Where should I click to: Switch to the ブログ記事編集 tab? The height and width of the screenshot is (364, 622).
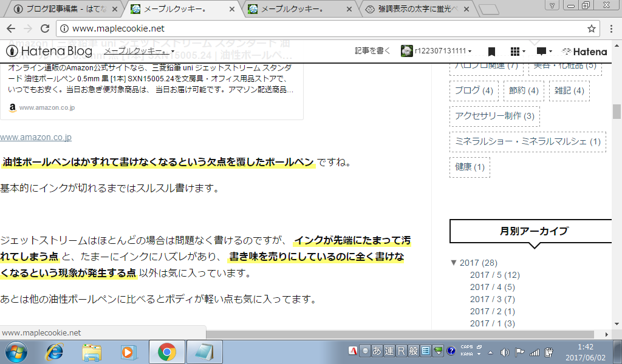tap(66, 8)
